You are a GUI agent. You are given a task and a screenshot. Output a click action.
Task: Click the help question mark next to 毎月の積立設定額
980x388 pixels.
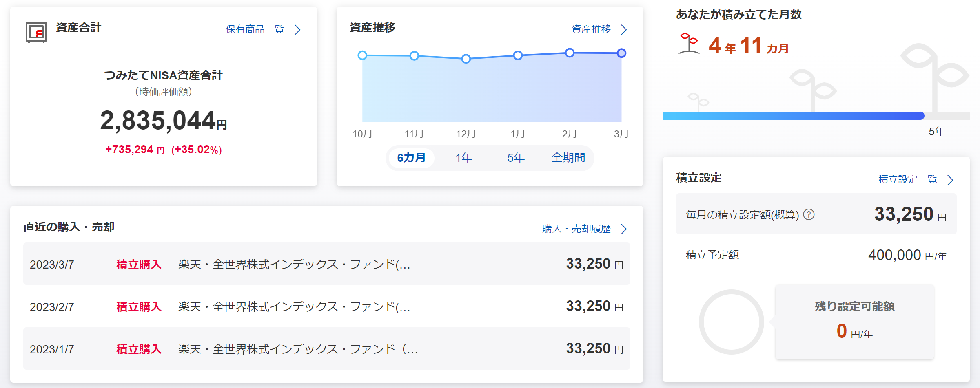[809, 214]
